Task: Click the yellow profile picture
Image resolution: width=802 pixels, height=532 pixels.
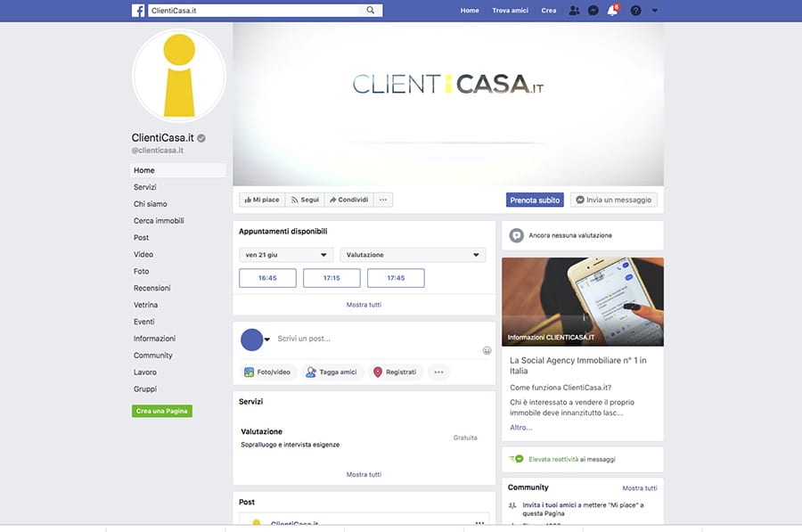Action: pyautogui.click(x=179, y=76)
